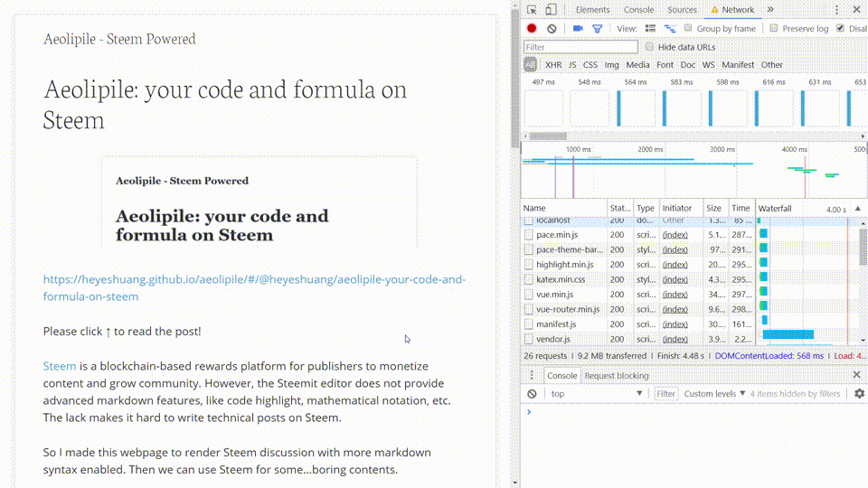
Task: Toggle the device toolbar icon
Action: tap(551, 9)
